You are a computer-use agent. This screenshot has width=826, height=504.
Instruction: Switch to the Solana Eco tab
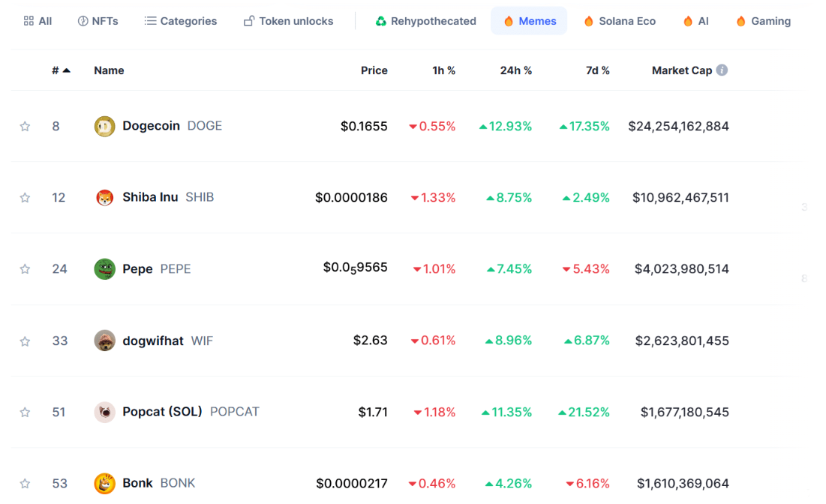point(619,21)
